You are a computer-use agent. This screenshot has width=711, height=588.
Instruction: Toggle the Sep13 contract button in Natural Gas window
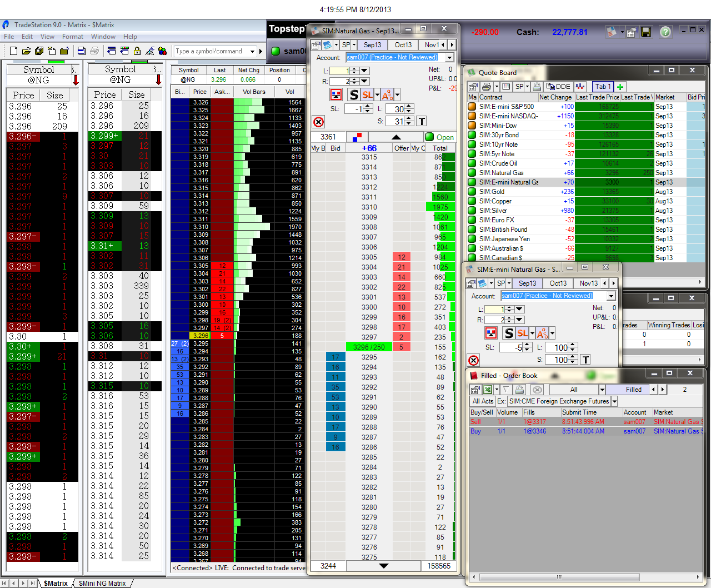pos(373,45)
